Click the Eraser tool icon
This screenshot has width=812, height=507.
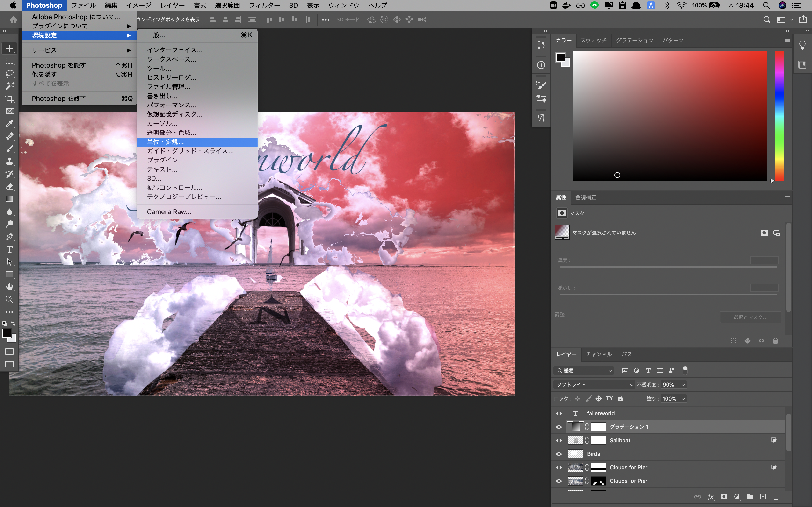coord(9,186)
